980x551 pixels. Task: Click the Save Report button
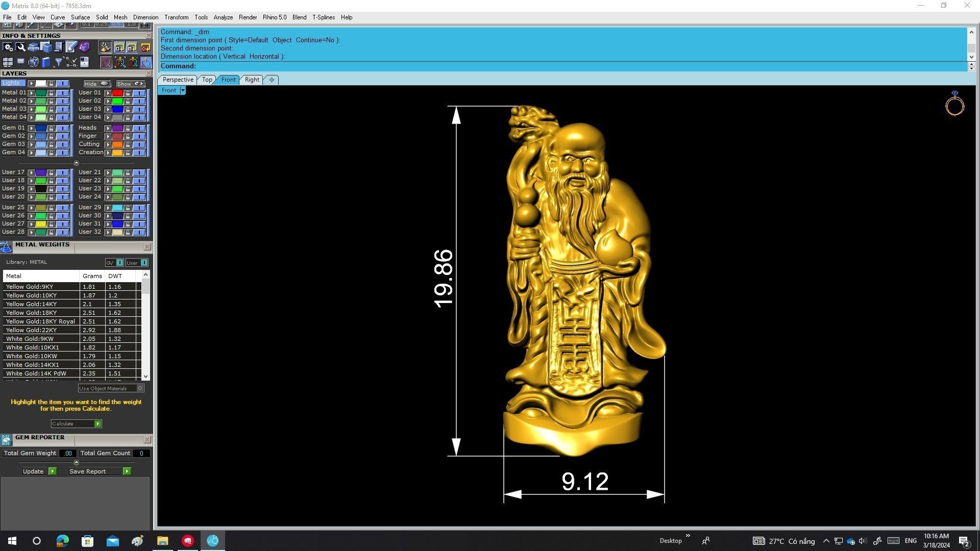[x=100, y=471]
